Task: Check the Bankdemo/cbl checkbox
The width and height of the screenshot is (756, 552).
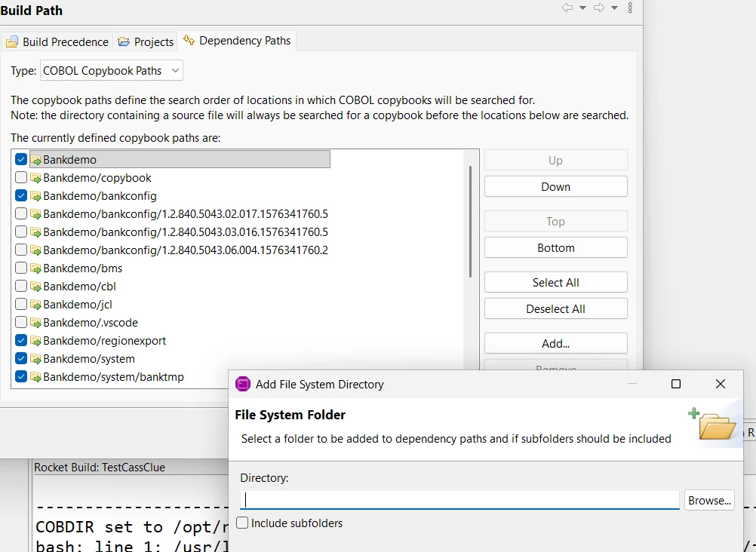Action: point(20,287)
